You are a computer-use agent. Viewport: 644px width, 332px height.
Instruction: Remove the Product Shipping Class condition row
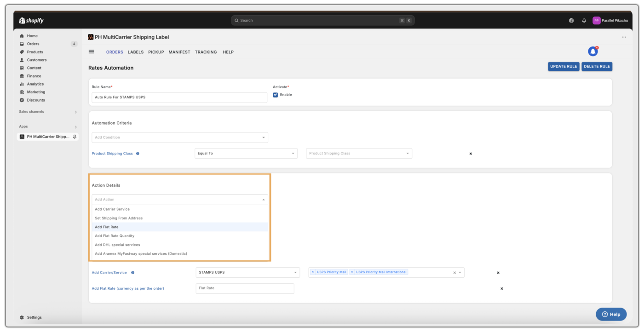(471, 154)
